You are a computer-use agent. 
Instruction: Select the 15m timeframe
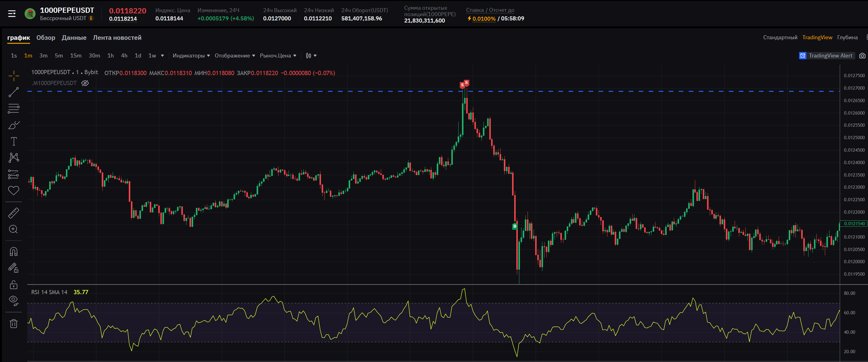click(76, 56)
